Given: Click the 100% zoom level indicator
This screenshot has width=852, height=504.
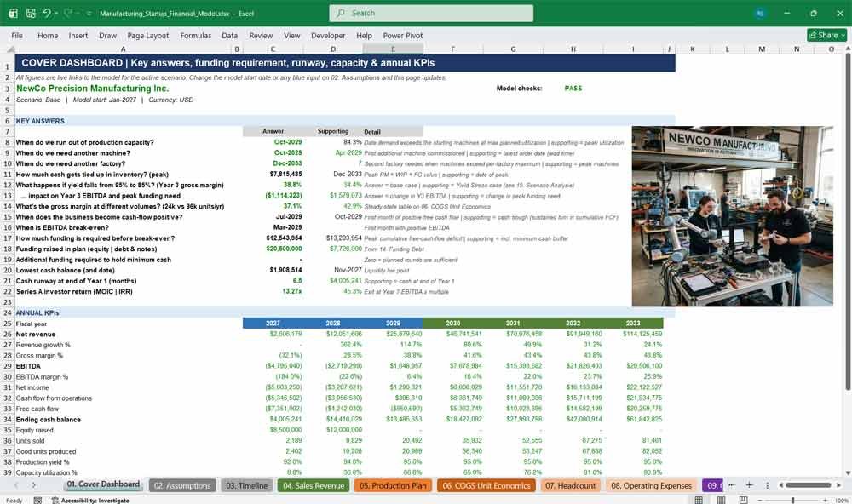Looking at the screenshot, I should (841, 501).
